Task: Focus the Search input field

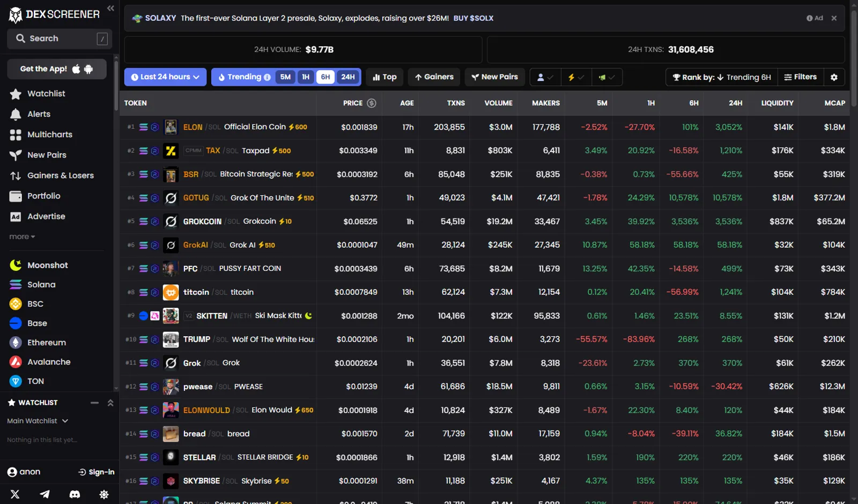Action: (x=60, y=39)
